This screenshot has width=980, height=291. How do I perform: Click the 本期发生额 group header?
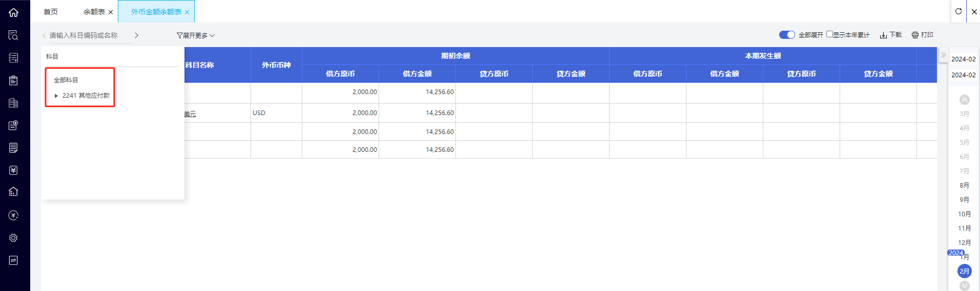pos(763,56)
